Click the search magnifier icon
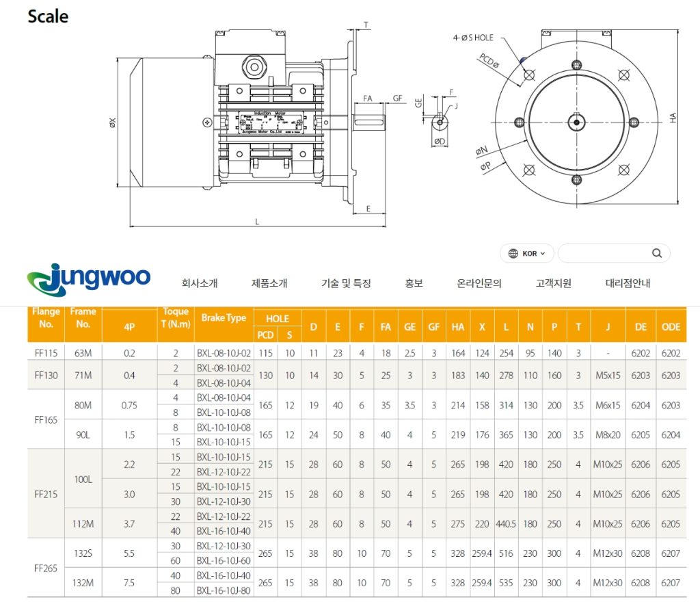Screen dimensions: 700x602 (656, 253)
